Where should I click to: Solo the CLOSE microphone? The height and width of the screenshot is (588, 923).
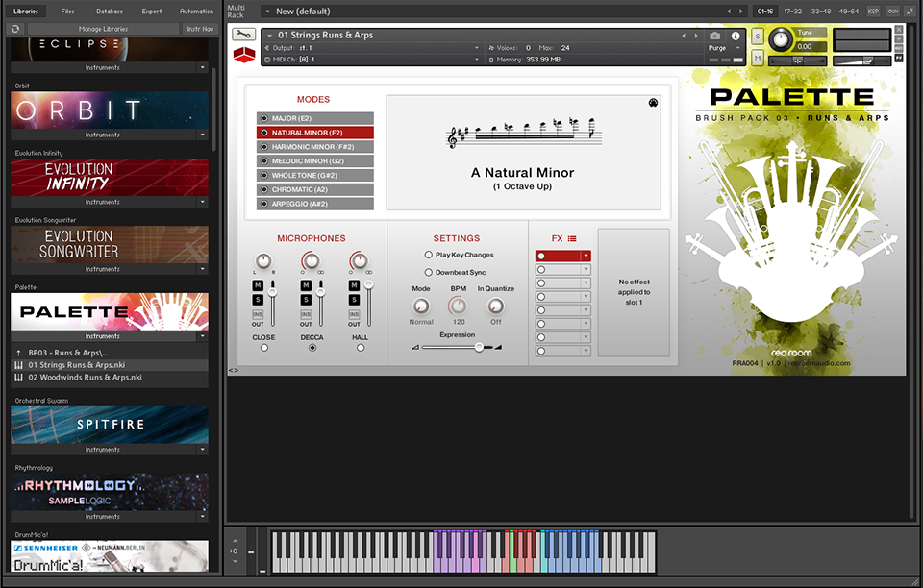click(x=258, y=300)
